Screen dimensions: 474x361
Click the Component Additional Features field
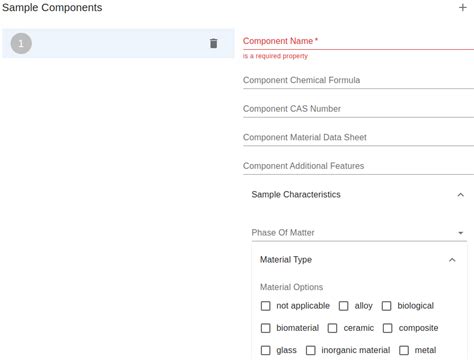pos(358,166)
